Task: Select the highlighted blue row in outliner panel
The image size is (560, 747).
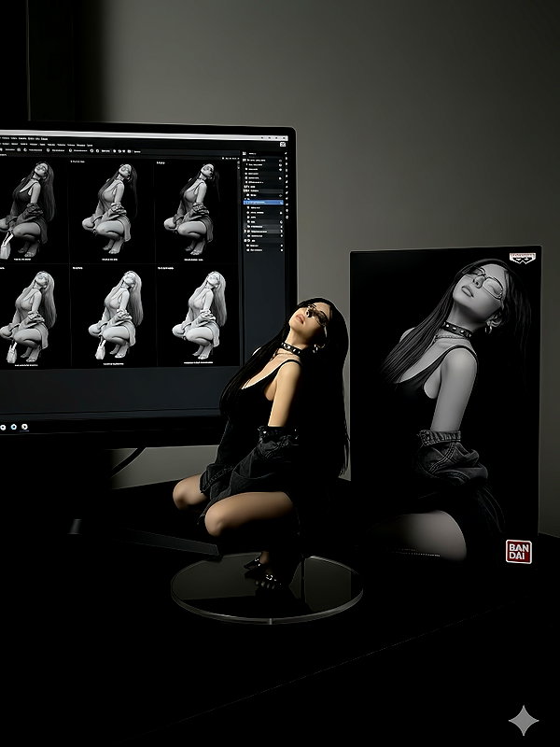Action: point(264,203)
